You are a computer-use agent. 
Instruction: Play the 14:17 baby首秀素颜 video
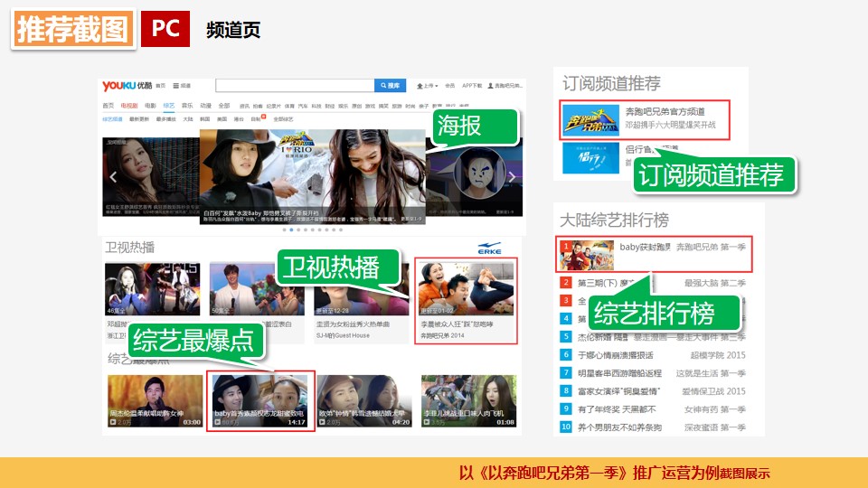259,400
